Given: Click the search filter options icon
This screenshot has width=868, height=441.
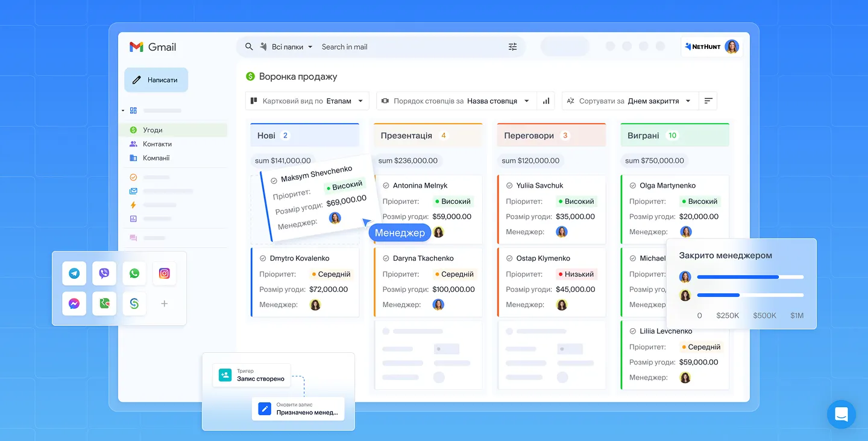Looking at the screenshot, I should click(512, 47).
